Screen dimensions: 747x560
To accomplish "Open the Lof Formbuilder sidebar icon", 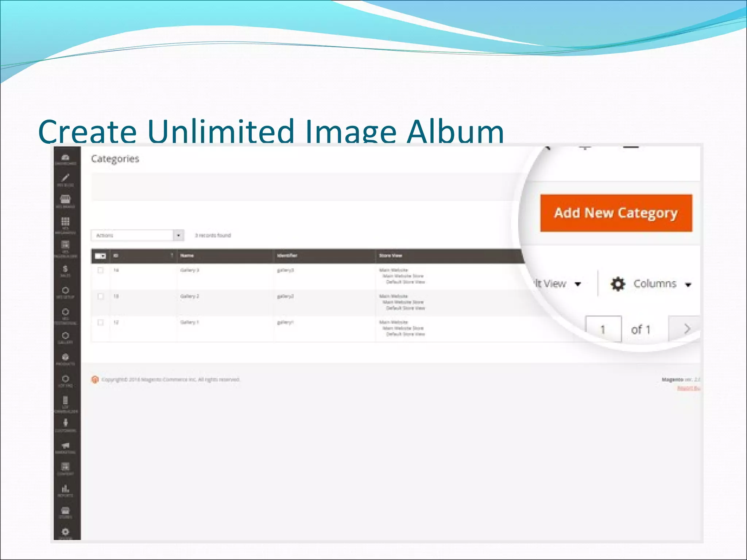I will coord(66,405).
